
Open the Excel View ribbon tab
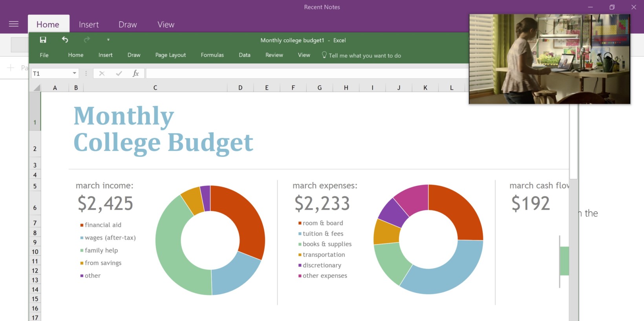point(304,55)
